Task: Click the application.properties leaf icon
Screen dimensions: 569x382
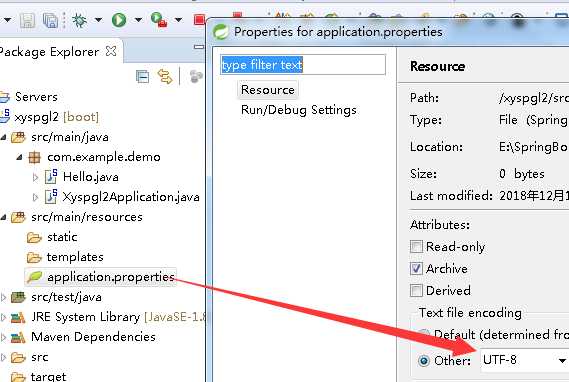Action: [34, 277]
